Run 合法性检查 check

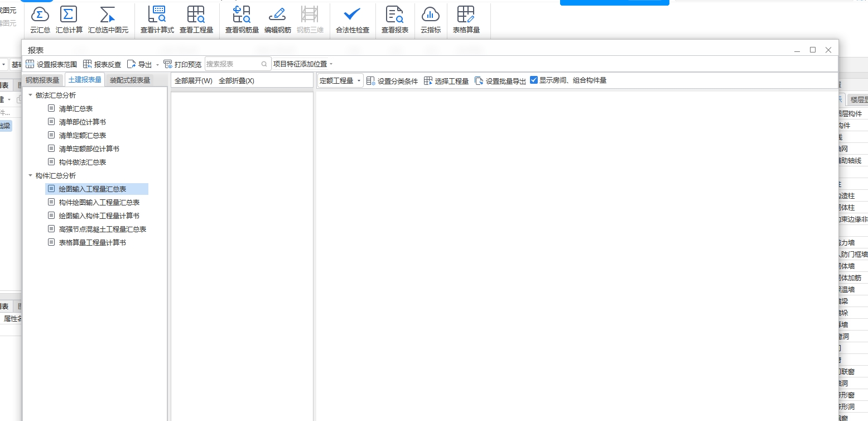click(x=352, y=20)
